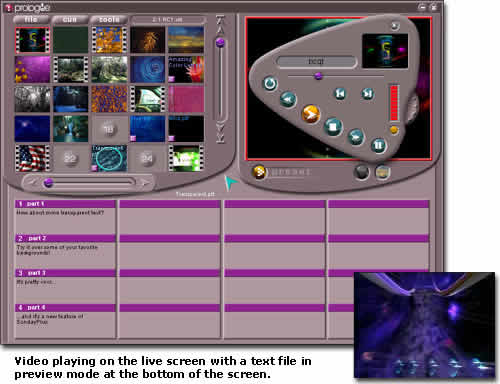Rewind using the double-left arrow button
Screen dimensions: 500x384
point(288,99)
